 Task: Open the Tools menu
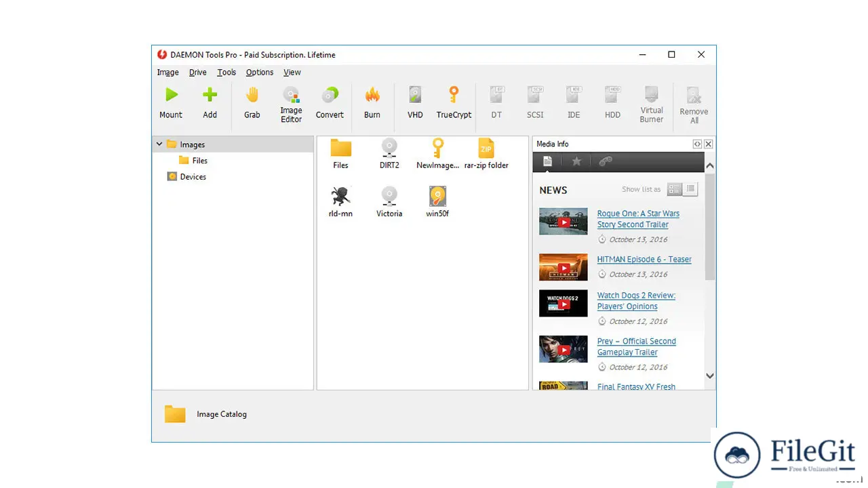pyautogui.click(x=226, y=73)
